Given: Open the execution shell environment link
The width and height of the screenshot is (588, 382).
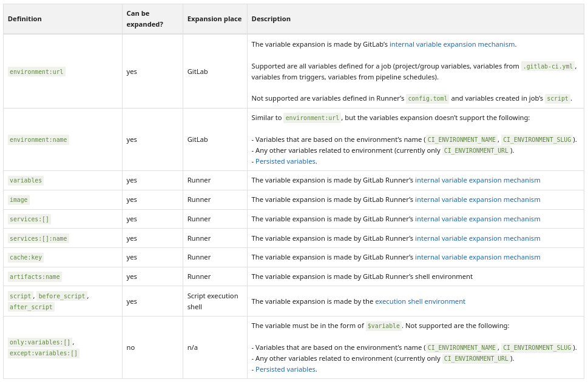Looking at the screenshot, I should [420, 301].
